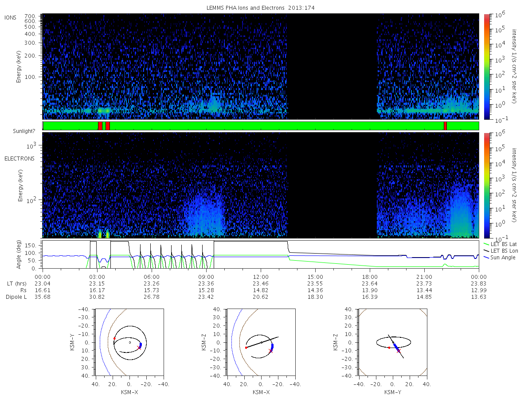
Task: Click the ion enhancement near 09:00
Action: (x=213, y=104)
